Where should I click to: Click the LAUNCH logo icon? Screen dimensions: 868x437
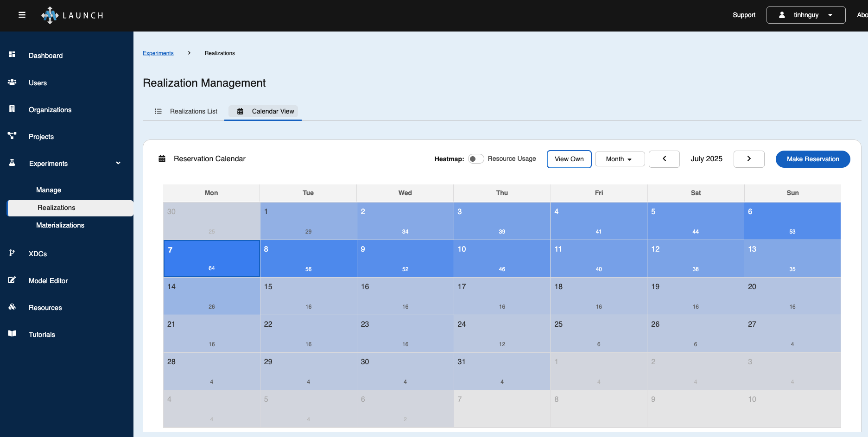tap(50, 15)
